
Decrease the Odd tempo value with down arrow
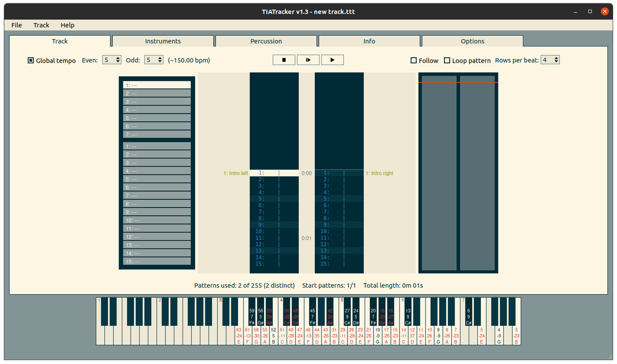tap(161, 62)
